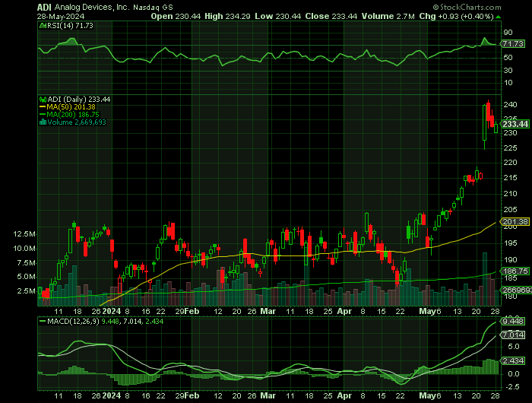Click the May label under the MACD panel
This screenshot has height=403, width=532.
pos(427,395)
